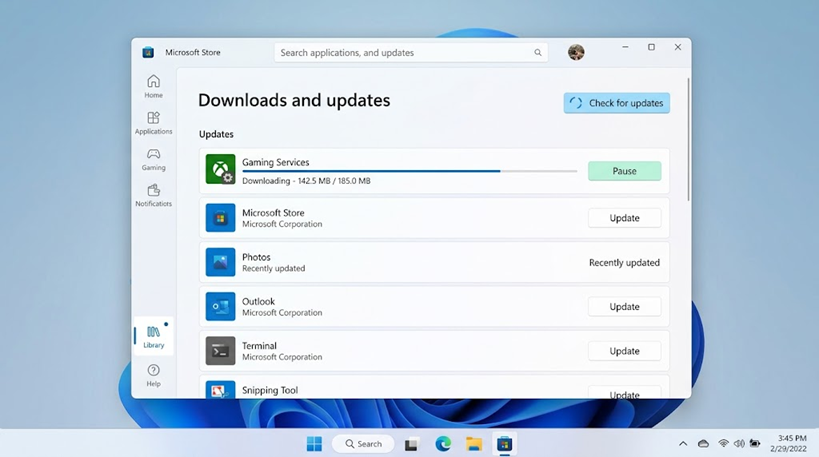This screenshot has height=457, width=819.
Task: Click Check for updates button
Action: [x=616, y=103]
